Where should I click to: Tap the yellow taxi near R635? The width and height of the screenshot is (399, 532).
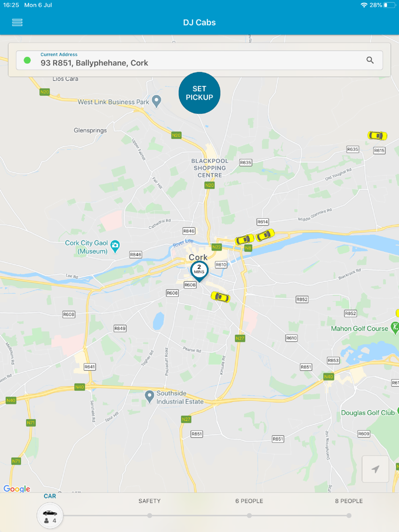click(377, 136)
